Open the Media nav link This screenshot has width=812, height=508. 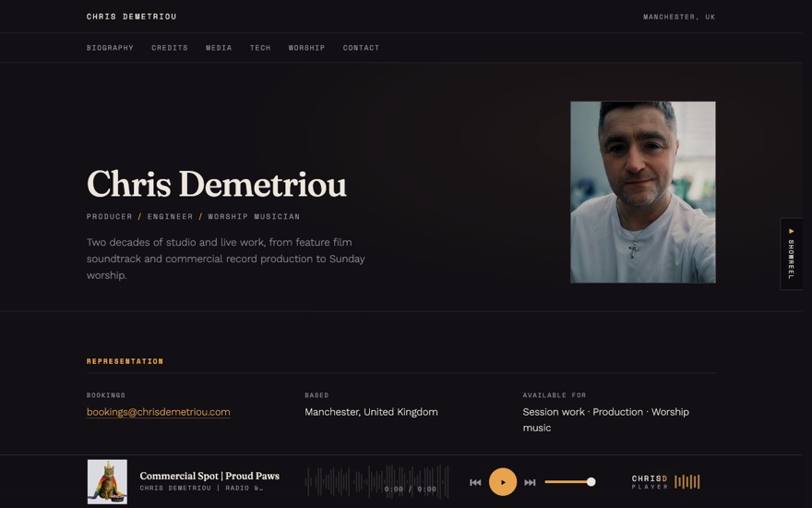click(219, 48)
